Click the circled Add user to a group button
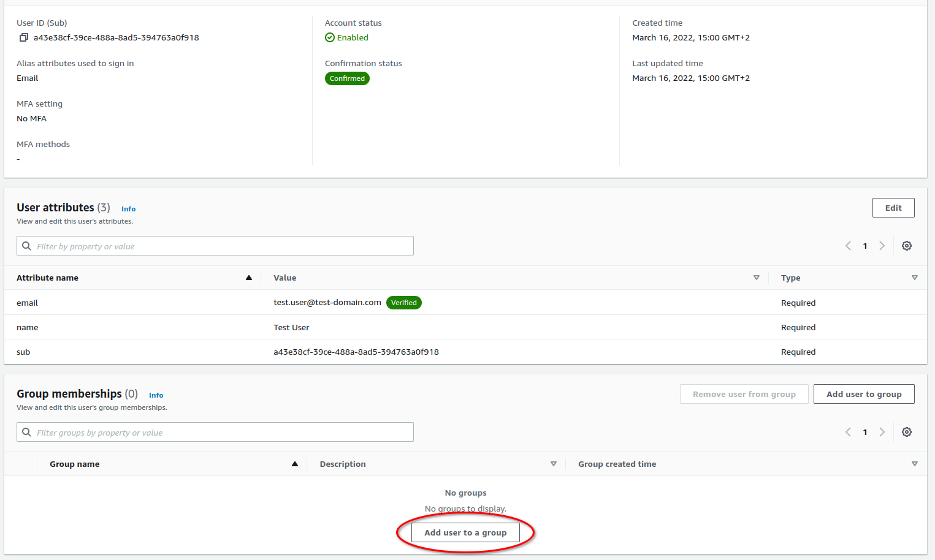 point(464,532)
